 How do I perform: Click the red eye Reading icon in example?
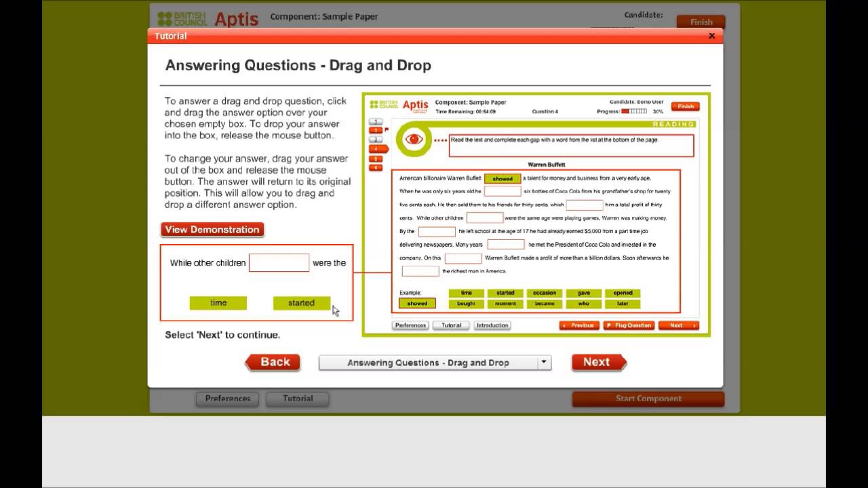(x=413, y=140)
